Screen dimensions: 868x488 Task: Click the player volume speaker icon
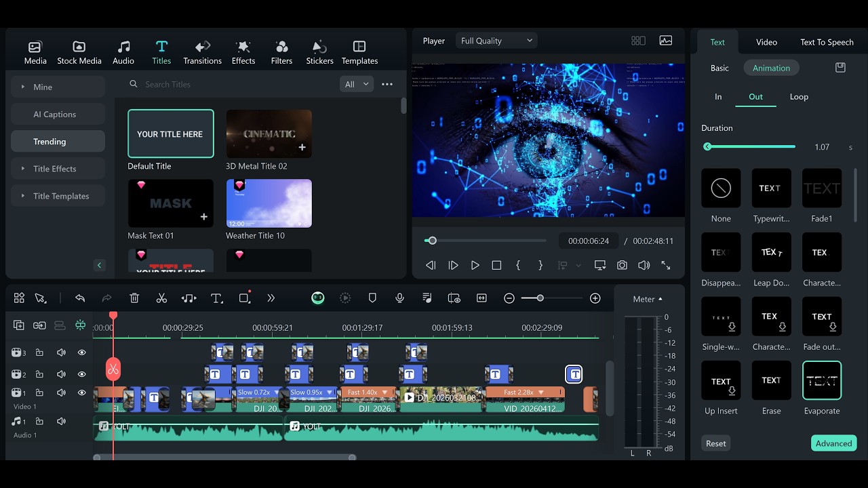click(x=644, y=266)
